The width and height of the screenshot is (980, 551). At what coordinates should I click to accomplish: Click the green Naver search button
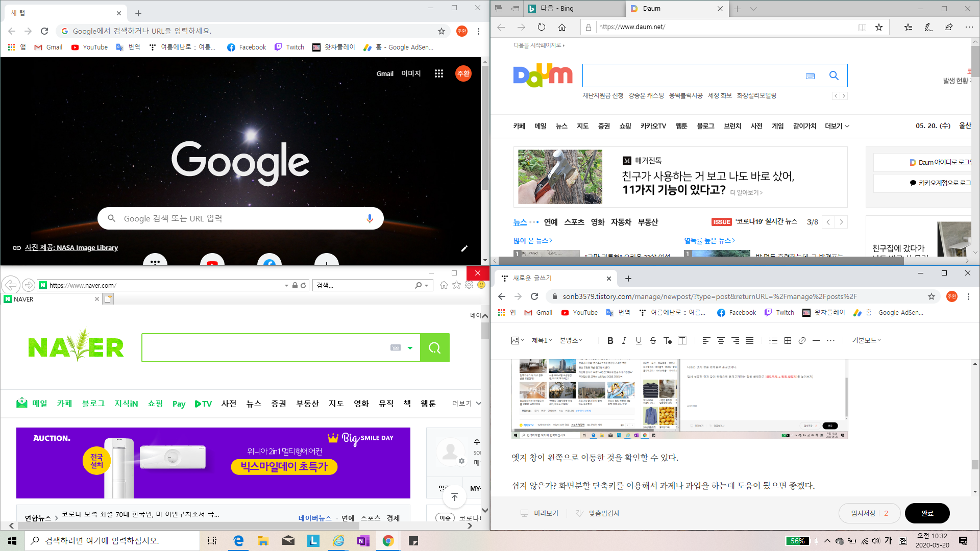[434, 347]
